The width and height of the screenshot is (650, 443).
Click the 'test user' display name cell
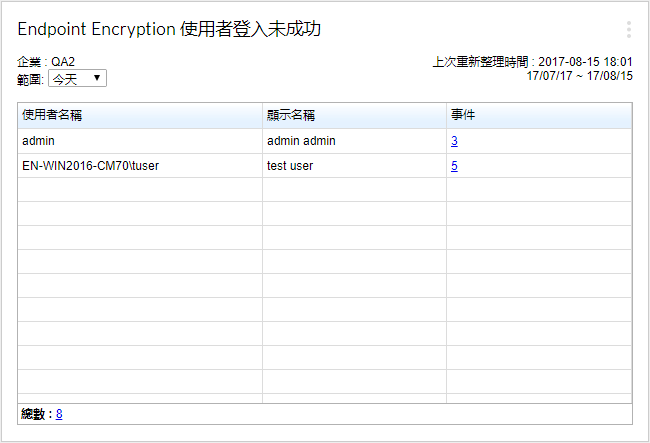coord(290,166)
